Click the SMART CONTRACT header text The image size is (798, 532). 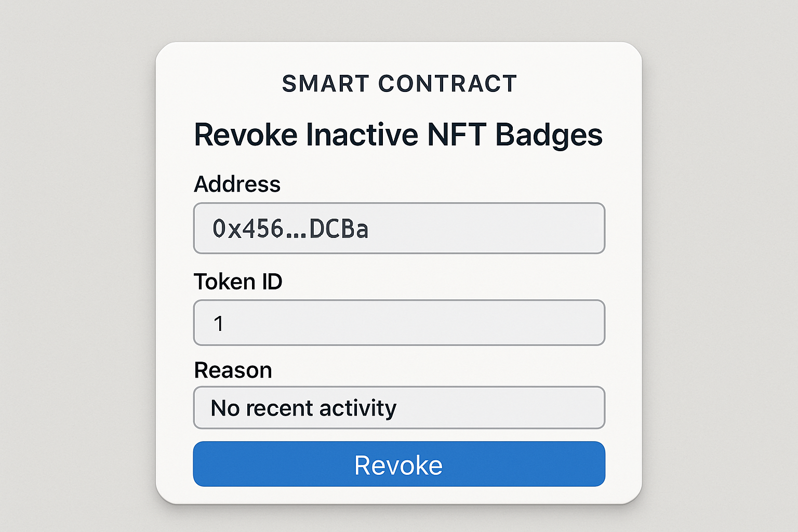399,83
